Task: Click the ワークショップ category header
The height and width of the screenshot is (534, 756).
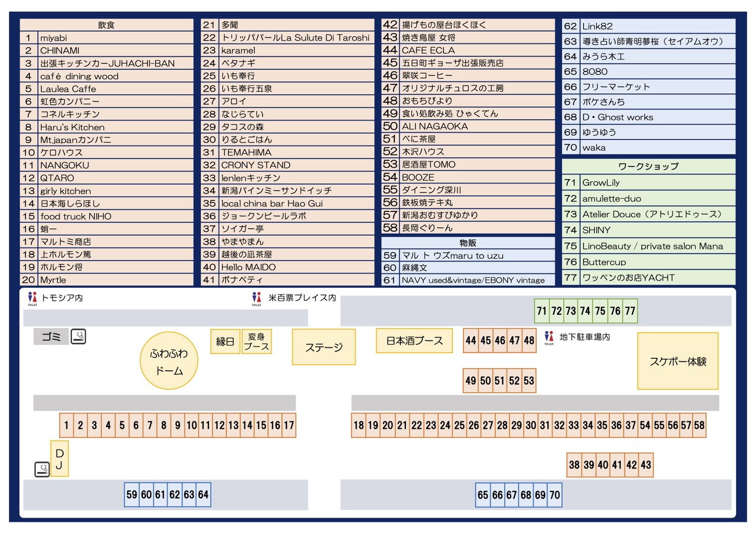Action: [x=649, y=166]
